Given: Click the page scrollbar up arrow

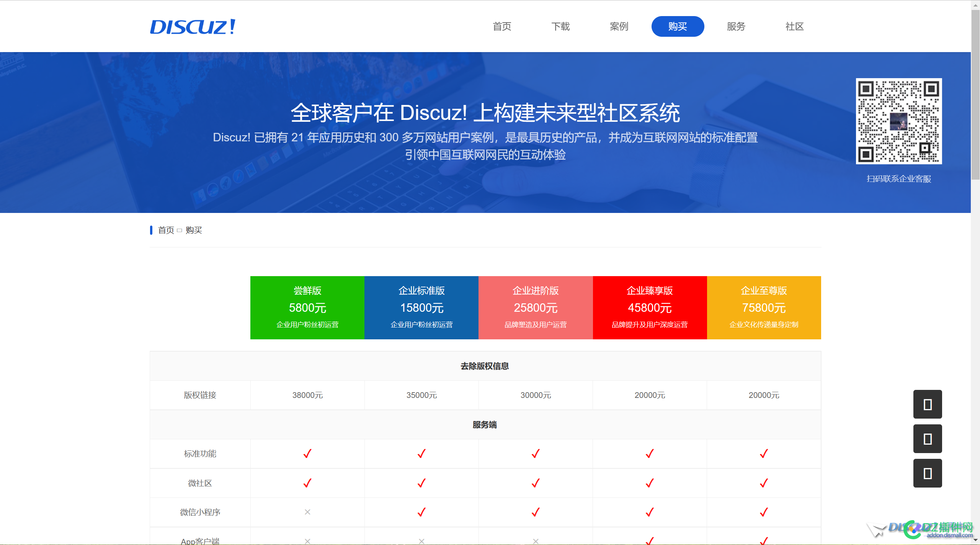Looking at the screenshot, I should coord(975,5).
